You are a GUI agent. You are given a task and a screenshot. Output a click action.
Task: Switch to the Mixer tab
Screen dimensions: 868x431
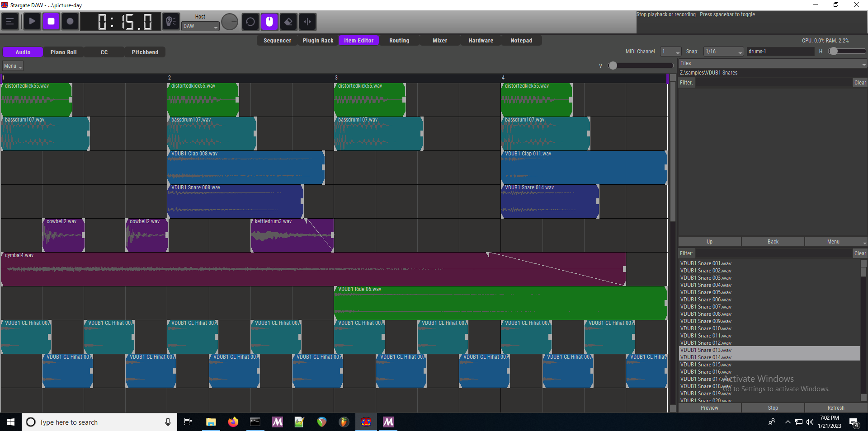coord(439,41)
